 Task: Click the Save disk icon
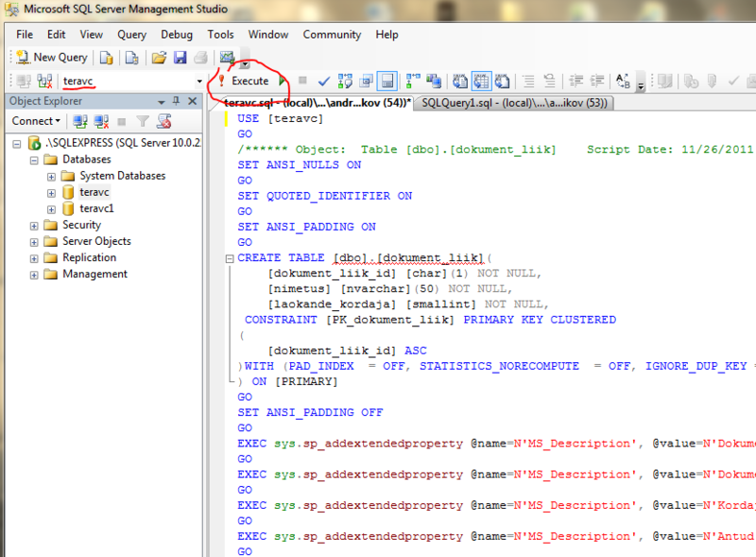[180, 58]
